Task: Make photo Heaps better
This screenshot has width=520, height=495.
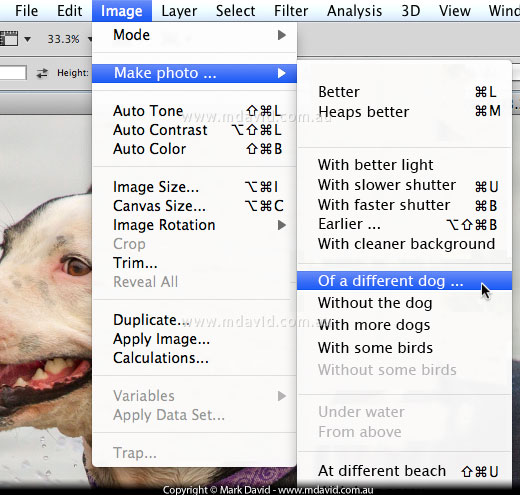Action: pyautogui.click(x=404, y=112)
